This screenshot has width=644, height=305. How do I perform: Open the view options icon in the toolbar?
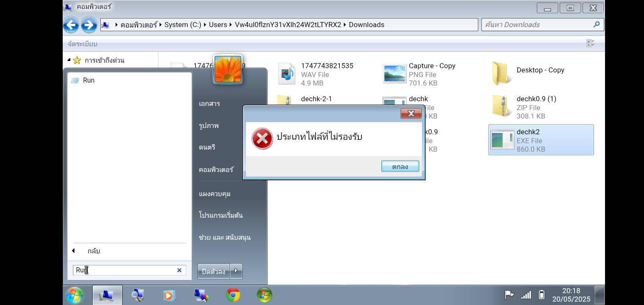click(x=590, y=43)
